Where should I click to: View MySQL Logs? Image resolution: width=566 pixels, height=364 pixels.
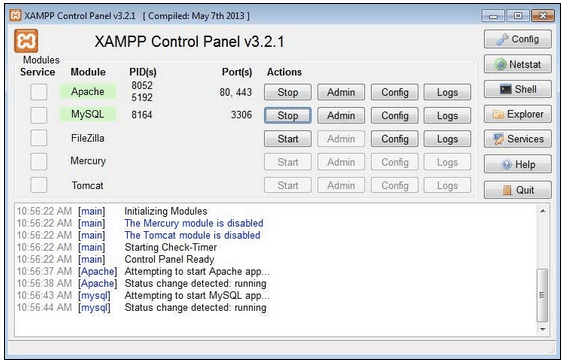[447, 116]
